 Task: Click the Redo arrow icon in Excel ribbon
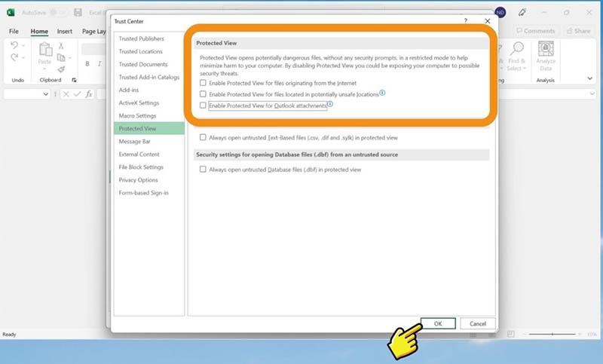click(14, 57)
